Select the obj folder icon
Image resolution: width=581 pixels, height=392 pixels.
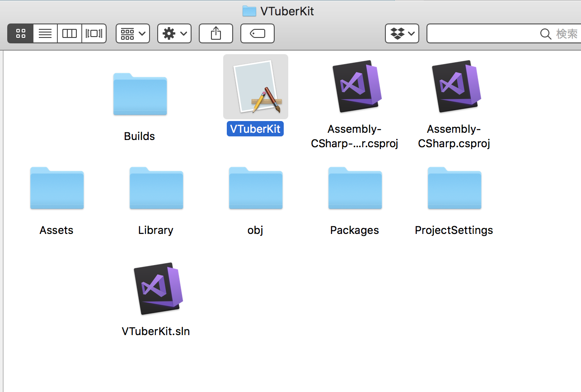point(256,188)
